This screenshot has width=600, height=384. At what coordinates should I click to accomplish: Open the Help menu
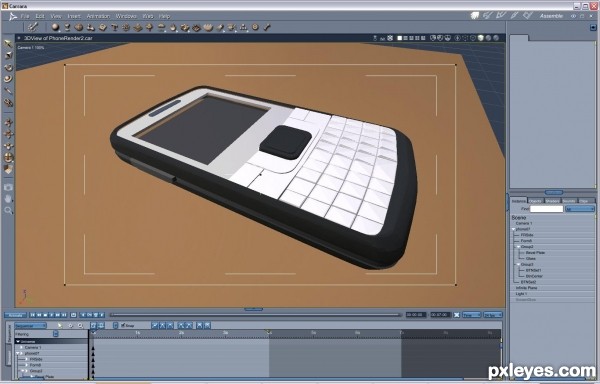164,16
